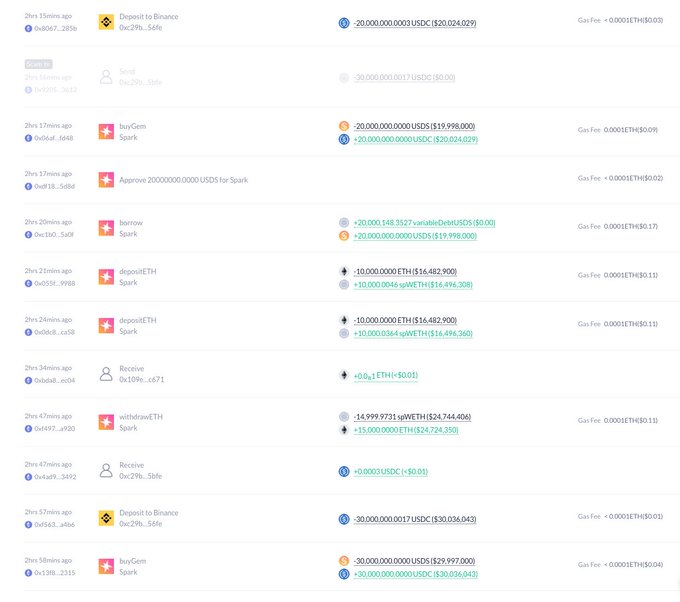Click USDS coin icon beside -30,000,000.0000 USDS
680x602 pixels.
[x=344, y=561]
